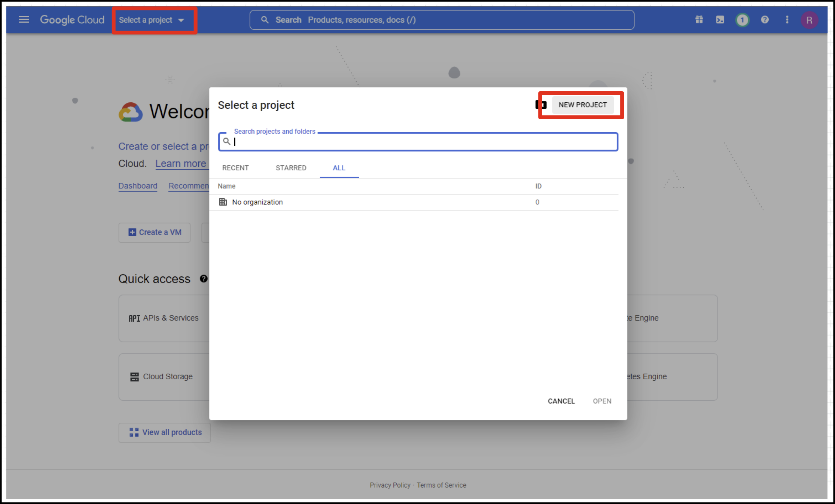Focus the Products, resources, docs search box
The height and width of the screenshot is (504, 835).
(x=442, y=20)
